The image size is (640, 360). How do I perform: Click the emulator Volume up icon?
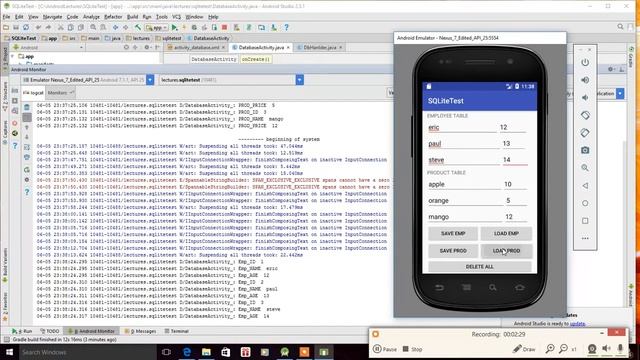click(585, 80)
